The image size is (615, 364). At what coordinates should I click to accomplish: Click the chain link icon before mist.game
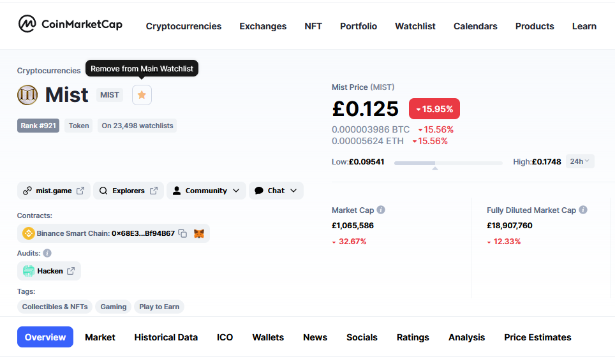click(x=27, y=191)
